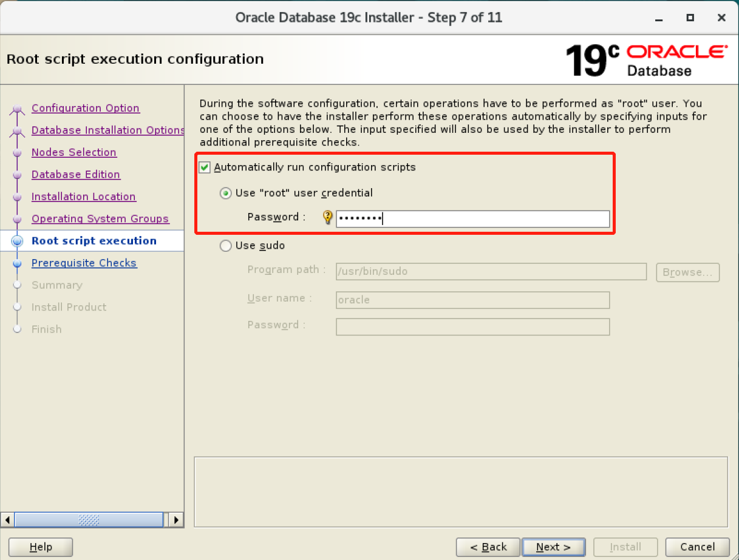Click the Oracle Database 19c logo
Image resolution: width=739 pixels, height=560 pixels.
coord(645,59)
